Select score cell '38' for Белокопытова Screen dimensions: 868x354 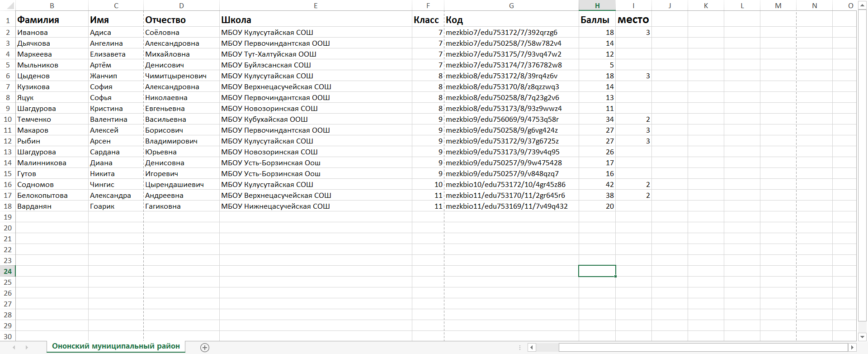[597, 195]
